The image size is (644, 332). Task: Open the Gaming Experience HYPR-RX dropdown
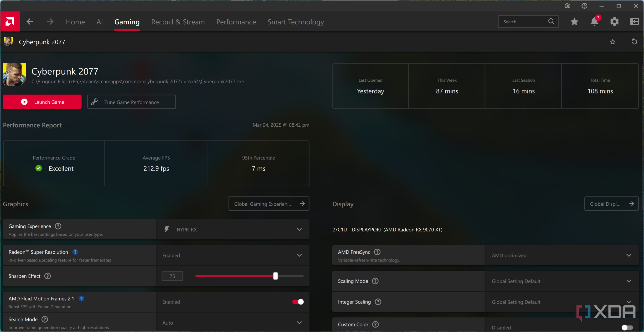tap(232, 229)
